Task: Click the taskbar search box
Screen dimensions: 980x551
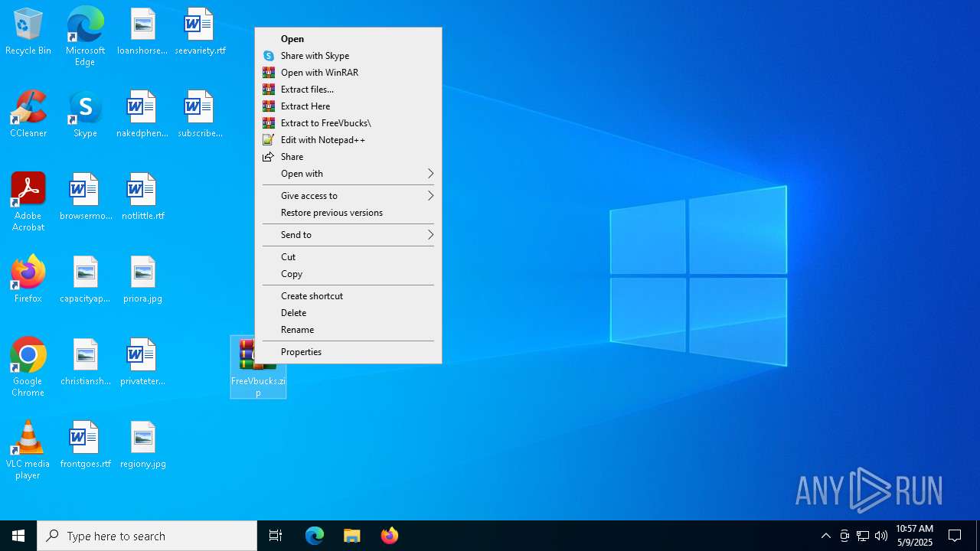Action: click(147, 536)
